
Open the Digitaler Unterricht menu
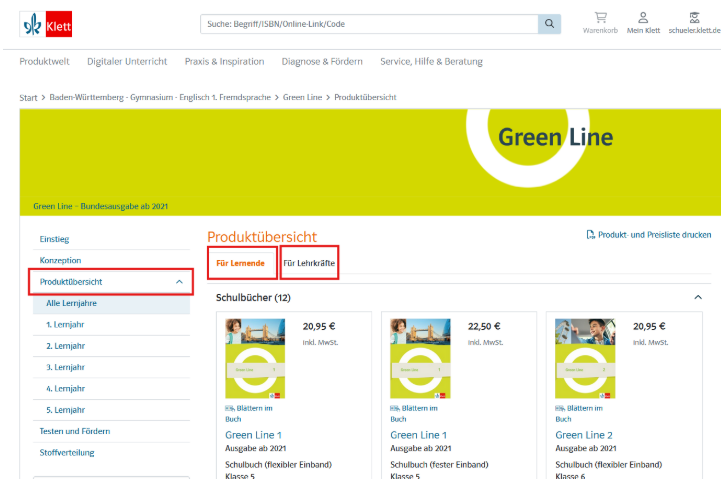point(127,62)
